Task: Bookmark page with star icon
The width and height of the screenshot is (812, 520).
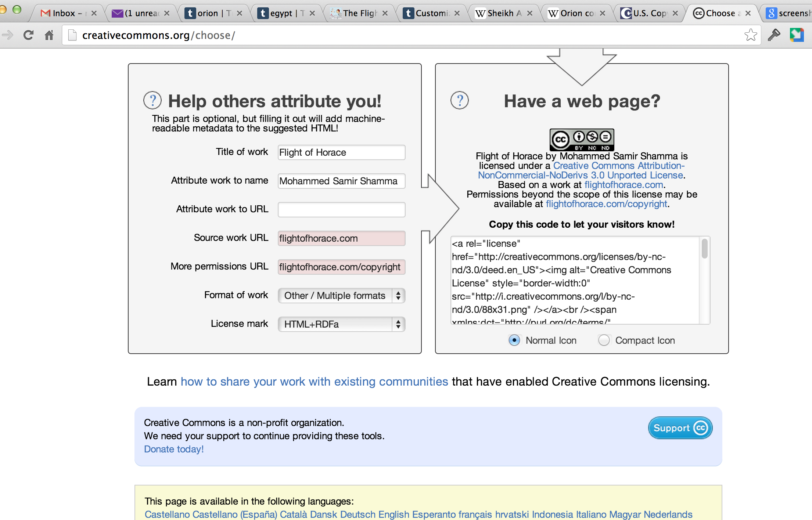Action: point(750,35)
